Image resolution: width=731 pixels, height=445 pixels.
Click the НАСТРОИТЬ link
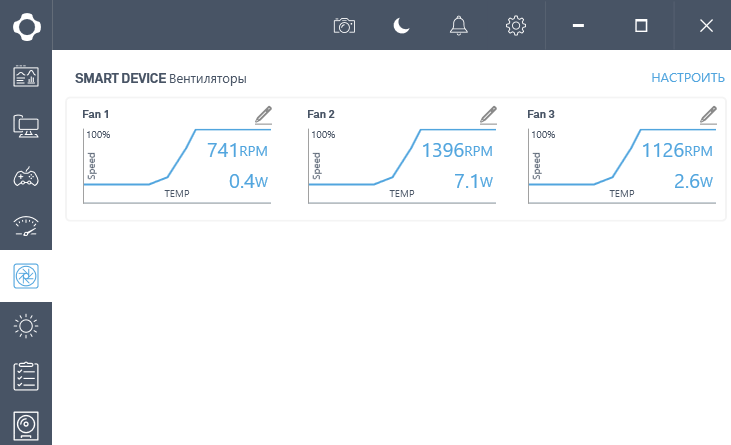click(688, 78)
